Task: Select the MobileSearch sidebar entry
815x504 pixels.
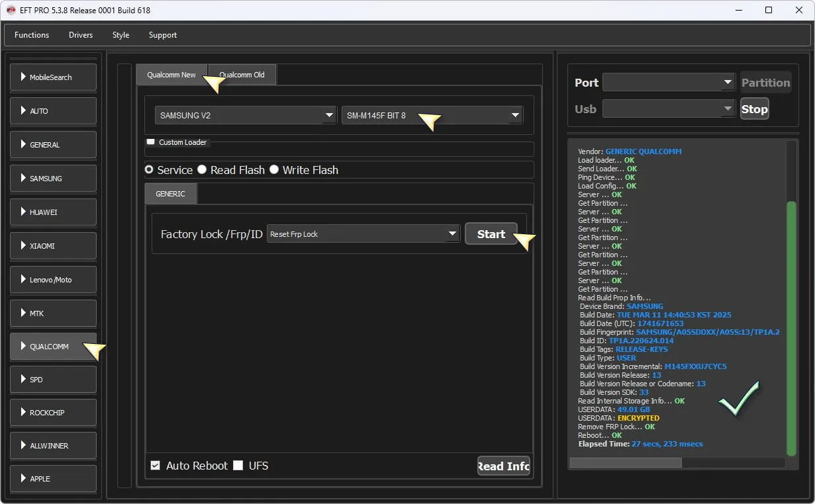Action: (x=53, y=77)
